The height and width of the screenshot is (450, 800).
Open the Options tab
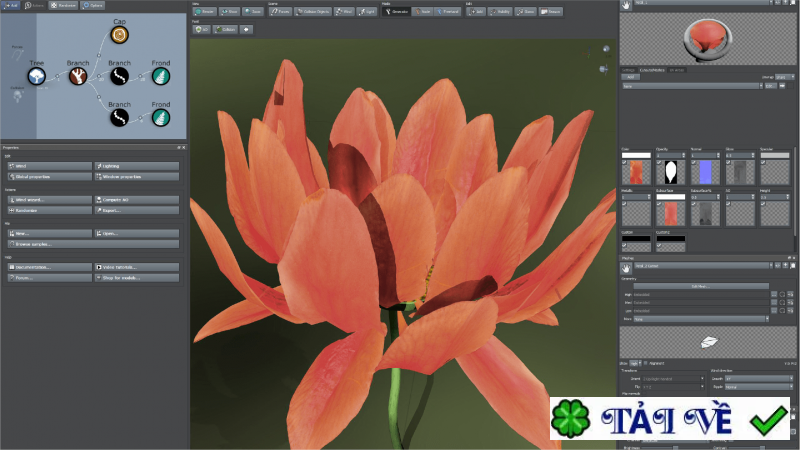(x=92, y=5)
